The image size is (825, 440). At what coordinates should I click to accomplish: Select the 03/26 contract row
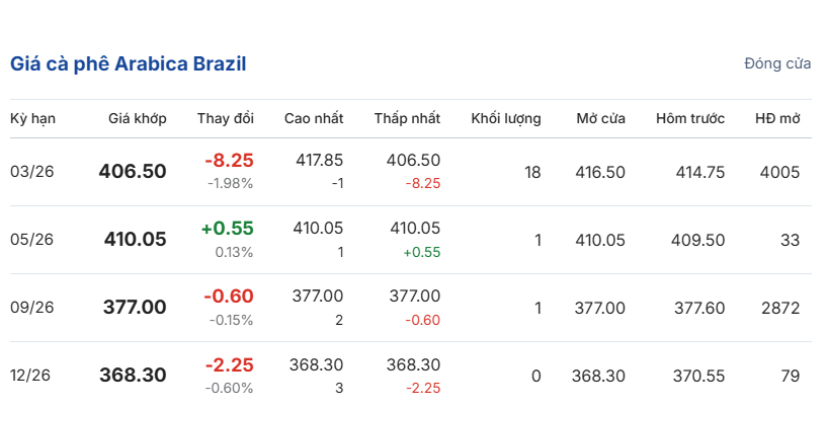tap(32, 172)
